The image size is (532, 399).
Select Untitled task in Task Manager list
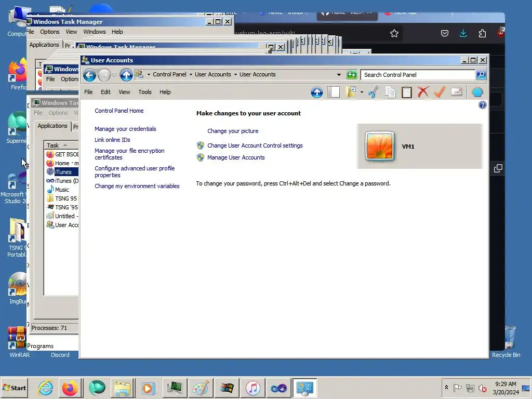click(x=62, y=216)
